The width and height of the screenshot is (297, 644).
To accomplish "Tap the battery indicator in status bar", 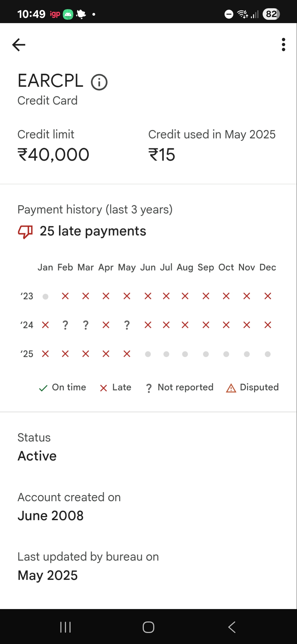I will click(271, 14).
